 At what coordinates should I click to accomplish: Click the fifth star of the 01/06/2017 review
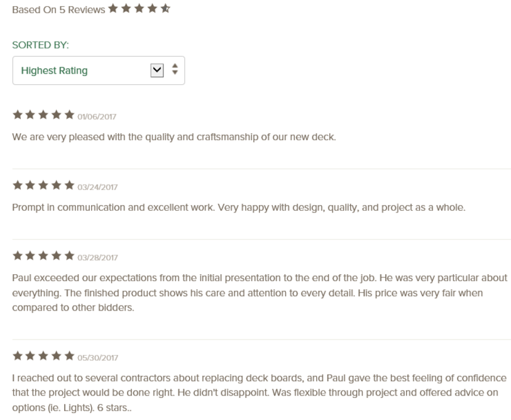(x=69, y=115)
